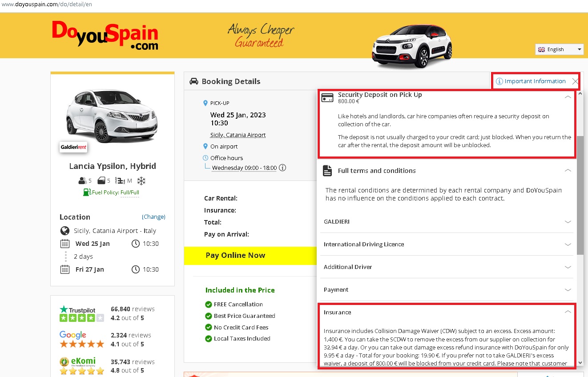Click the Galdieri rent supplier logo

click(x=73, y=147)
